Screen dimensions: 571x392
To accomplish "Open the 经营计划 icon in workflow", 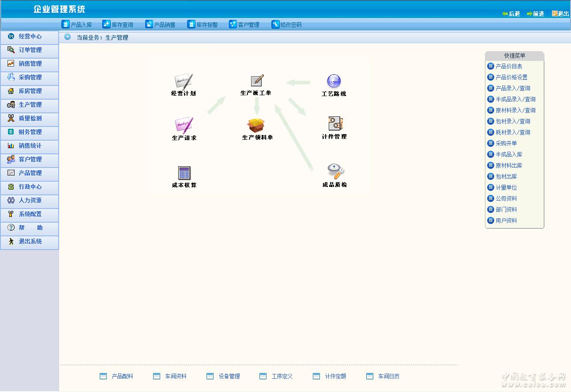I will [184, 82].
